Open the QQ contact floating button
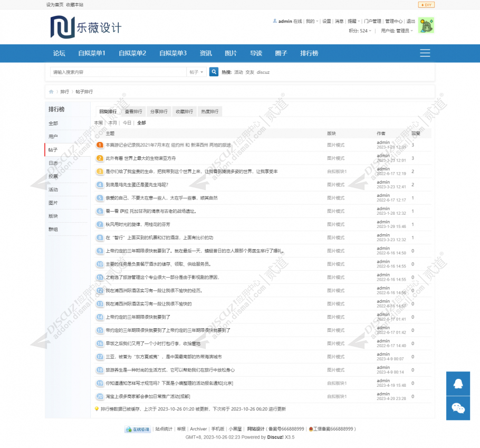 pos(458,384)
